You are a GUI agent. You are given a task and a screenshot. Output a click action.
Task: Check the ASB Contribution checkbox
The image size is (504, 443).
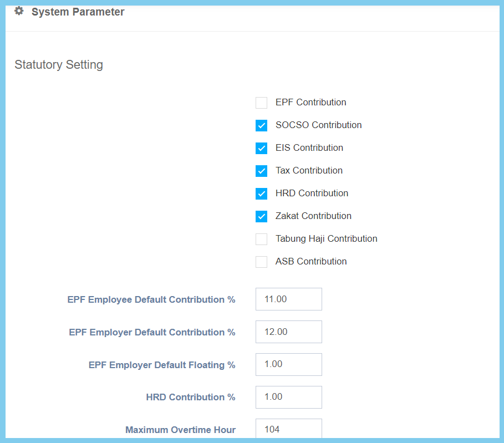tap(261, 262)
